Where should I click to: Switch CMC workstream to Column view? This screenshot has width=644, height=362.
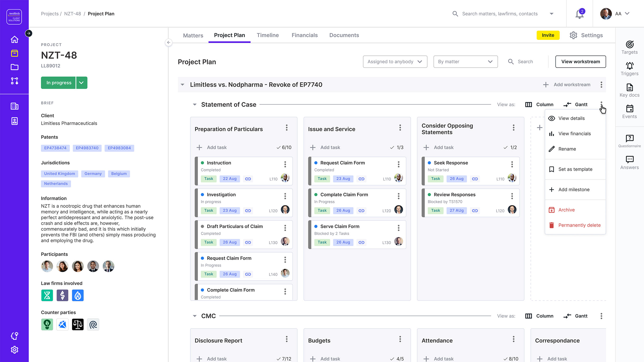point(539,316)
